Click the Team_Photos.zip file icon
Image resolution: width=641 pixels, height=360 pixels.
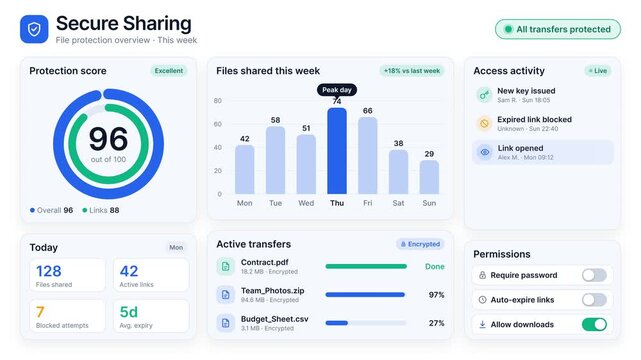pos(225,295)
